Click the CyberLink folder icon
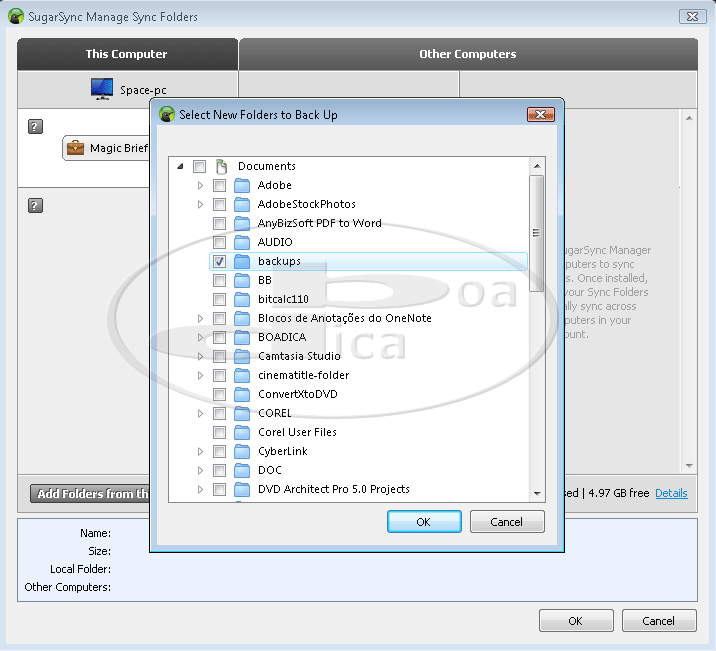 coord(242,452)
